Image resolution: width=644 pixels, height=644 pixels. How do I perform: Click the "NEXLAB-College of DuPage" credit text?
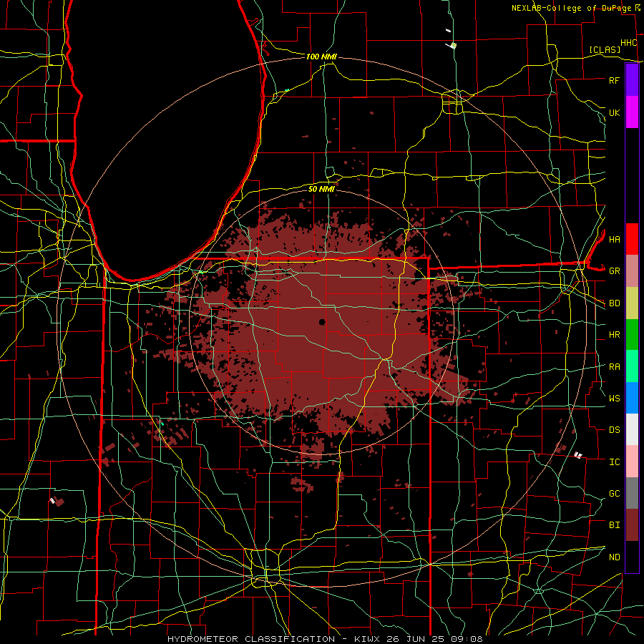click(x=571, y=8)
